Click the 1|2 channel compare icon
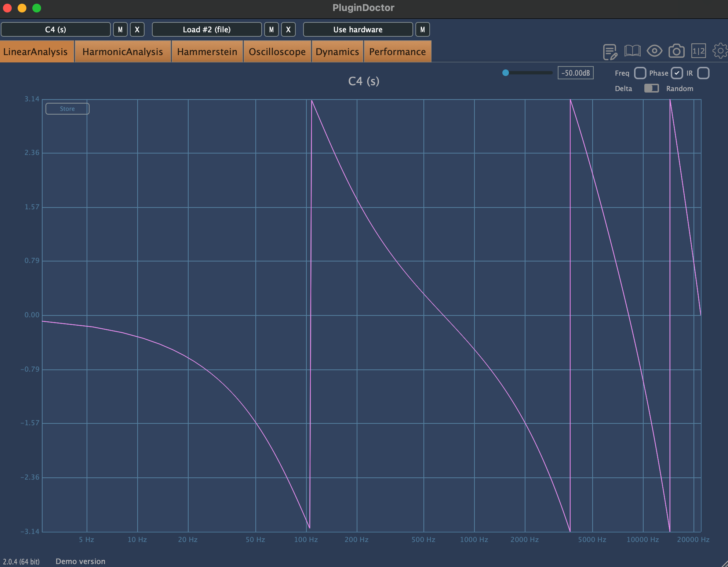 point(698,51)
